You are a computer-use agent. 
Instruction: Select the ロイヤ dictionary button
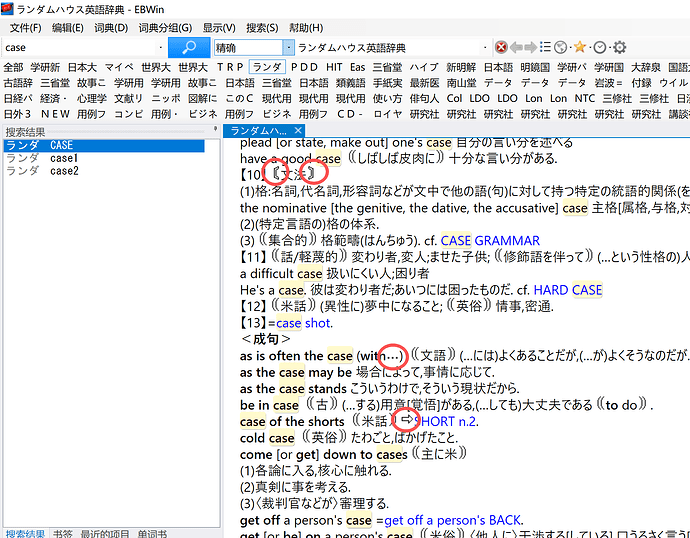[x=388, y=114]
